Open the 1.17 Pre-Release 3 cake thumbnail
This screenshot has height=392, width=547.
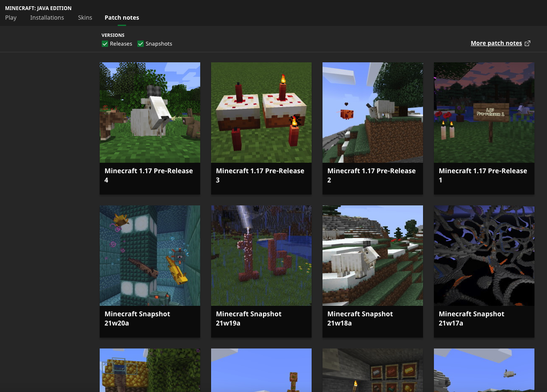click(261, 113)
